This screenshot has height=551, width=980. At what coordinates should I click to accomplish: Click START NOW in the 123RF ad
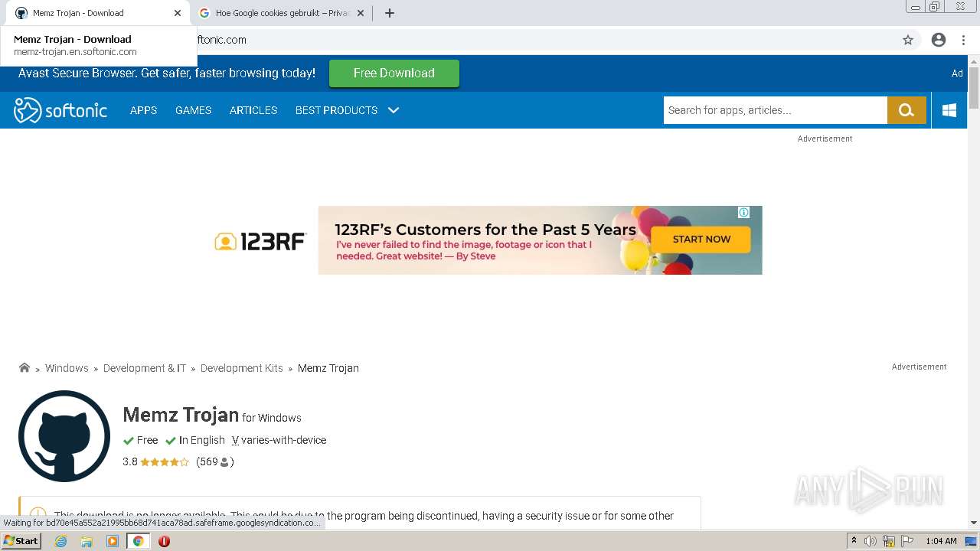click(701, 240)
